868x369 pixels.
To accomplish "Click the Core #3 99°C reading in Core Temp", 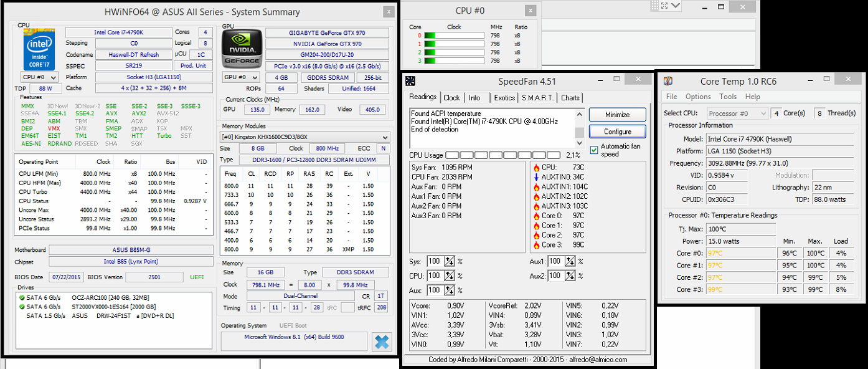I will [741, 289].
